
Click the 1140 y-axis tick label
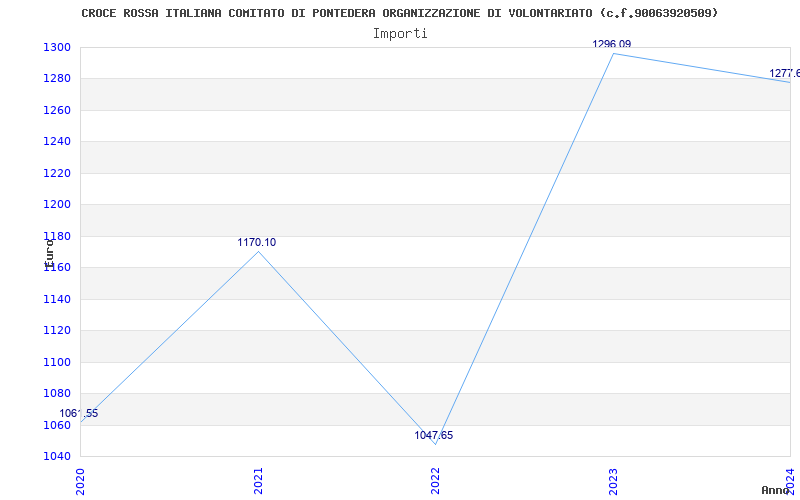pos(56,299)
